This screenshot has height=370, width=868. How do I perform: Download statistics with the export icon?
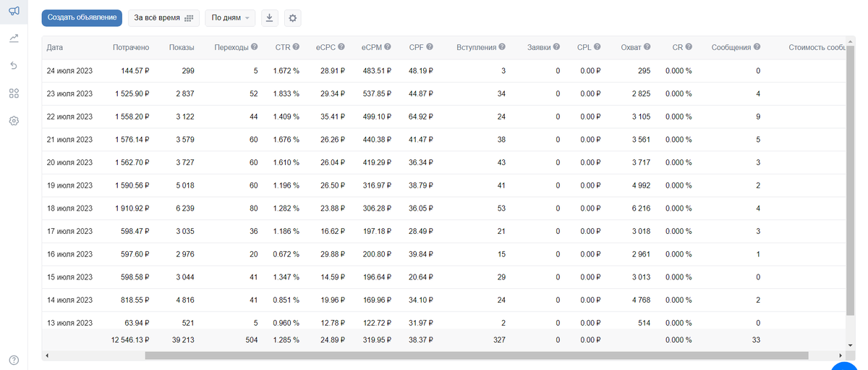[269, 18]
